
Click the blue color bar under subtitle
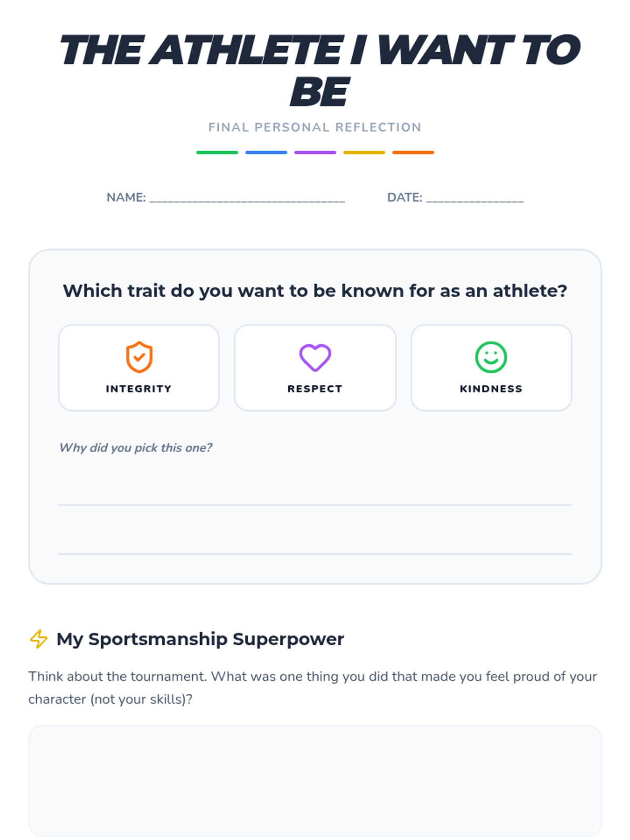click(266, 152)
